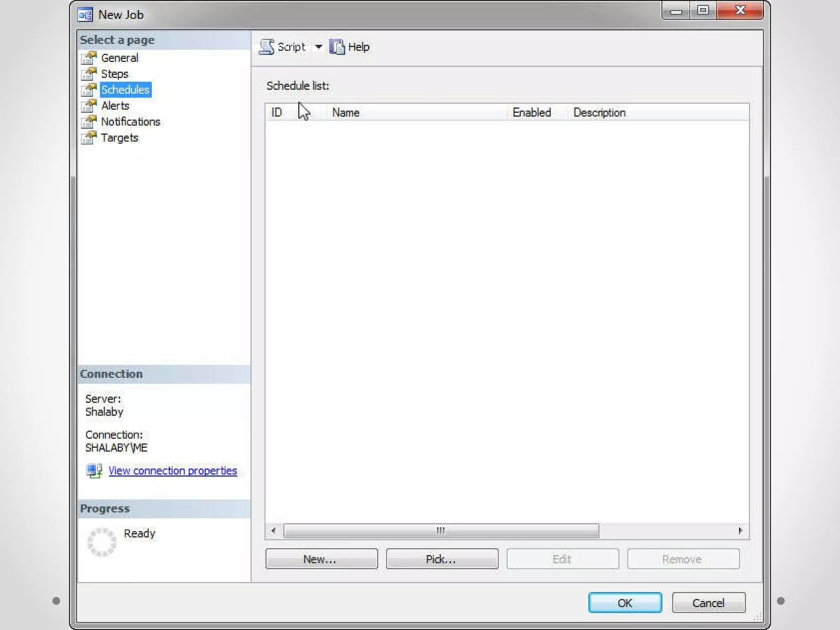Click the connection properties computer icon

click(x=94, y=470)
